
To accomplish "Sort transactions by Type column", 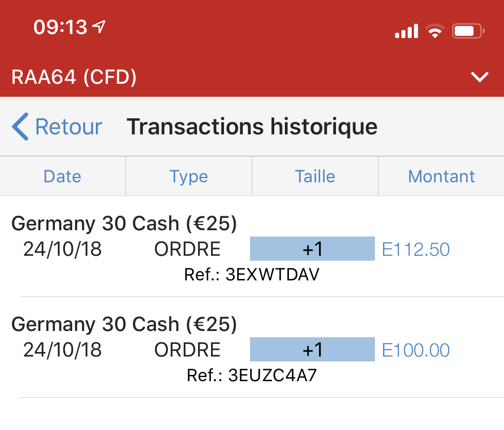I will pos(189,176).
